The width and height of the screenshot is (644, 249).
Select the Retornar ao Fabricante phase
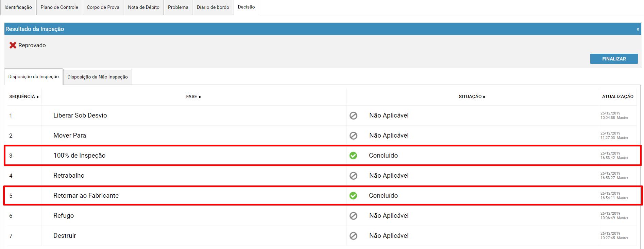click(86, 196)
